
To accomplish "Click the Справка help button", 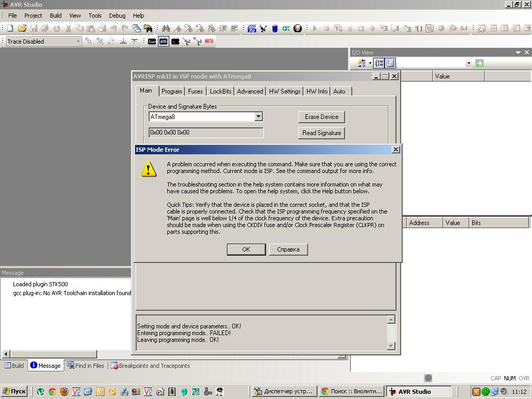I will 288,249.
